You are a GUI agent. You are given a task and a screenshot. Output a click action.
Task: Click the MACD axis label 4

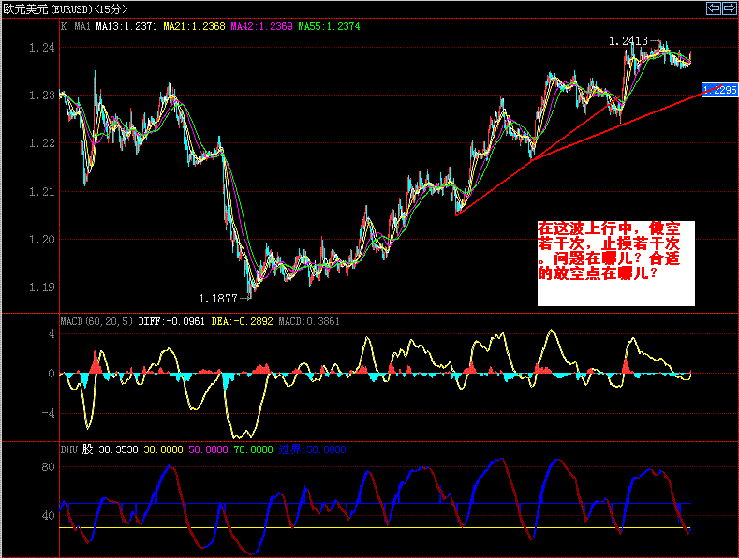(52, 334)
